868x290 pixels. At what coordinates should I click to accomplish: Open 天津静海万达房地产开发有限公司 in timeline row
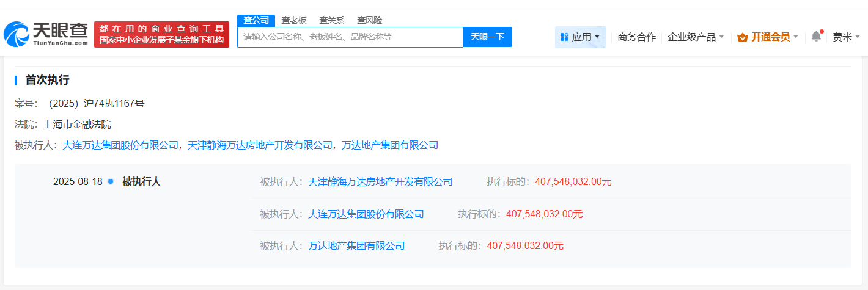(380, 182)
